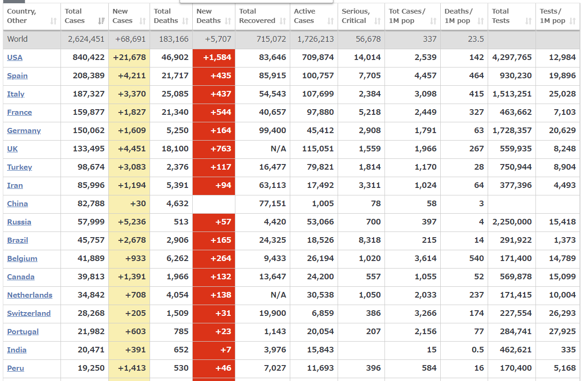The width and height of the screenshot is (588, 381).
Task: Click Belgium deaths per million 540
Action: (476, 258)
